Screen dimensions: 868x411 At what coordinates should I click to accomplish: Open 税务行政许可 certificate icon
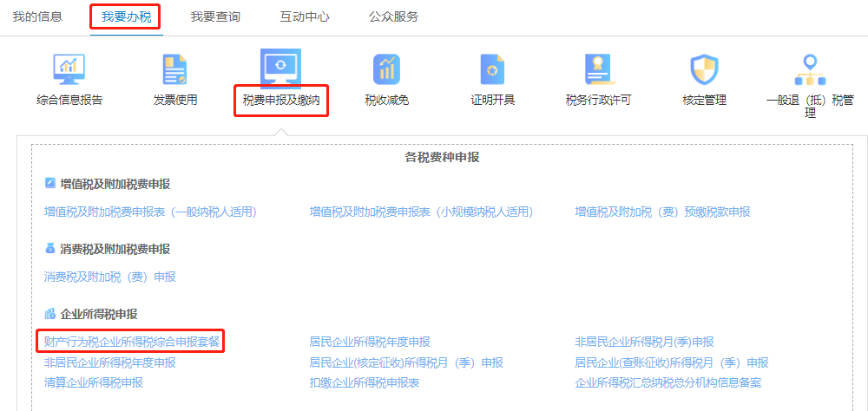[x=598, y=69]
